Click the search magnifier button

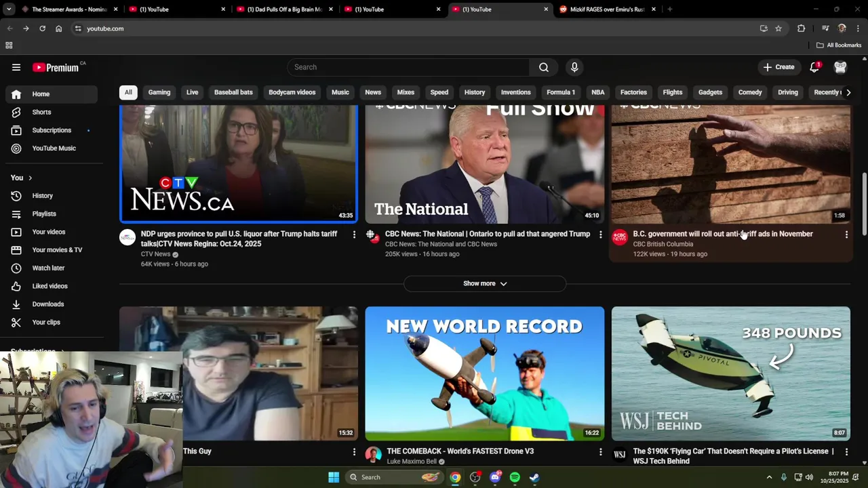pyautogui.click(x=543, y=67)
